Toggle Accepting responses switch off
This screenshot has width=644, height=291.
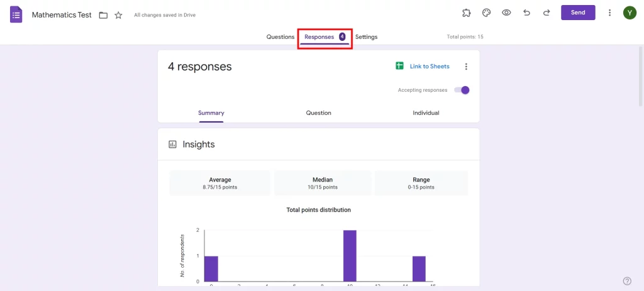[x=462, y=90]
